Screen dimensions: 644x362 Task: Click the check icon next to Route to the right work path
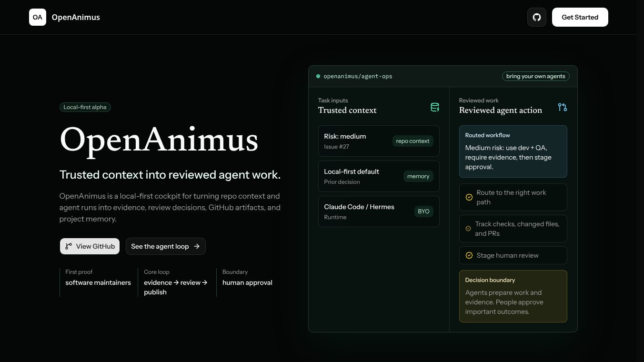point(469,197)
